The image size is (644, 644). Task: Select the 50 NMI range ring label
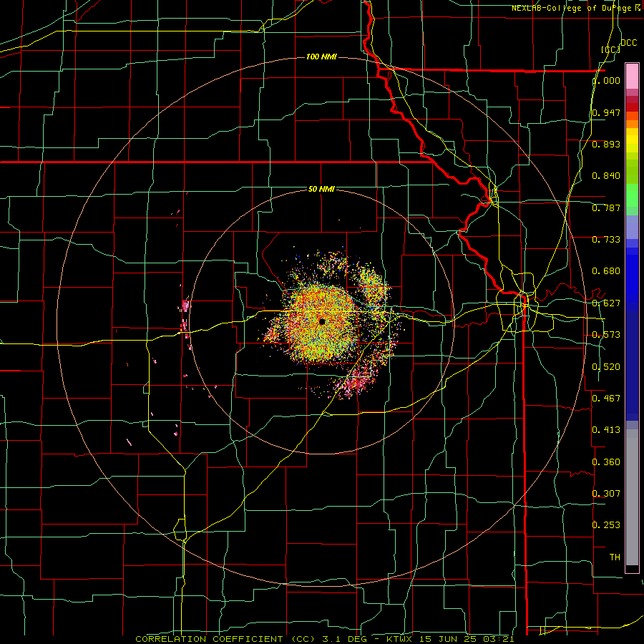coord(321,189)
